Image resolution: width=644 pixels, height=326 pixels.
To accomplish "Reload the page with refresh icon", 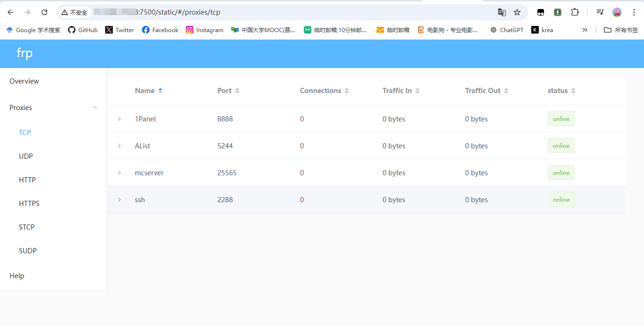I will click(44, 12).
